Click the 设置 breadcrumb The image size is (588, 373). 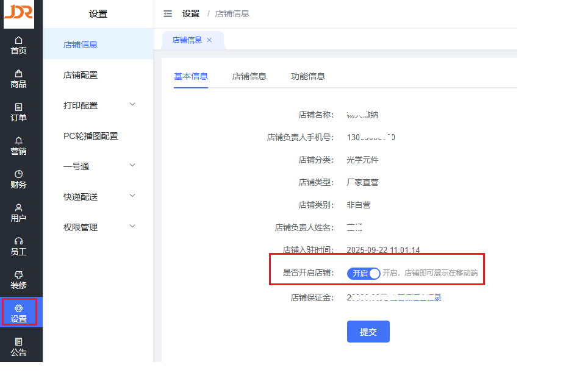(x=191, y=14)
